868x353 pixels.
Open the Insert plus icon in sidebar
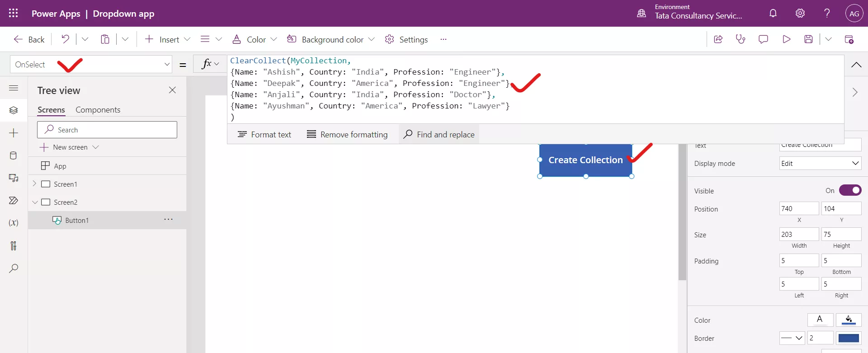pos(14,133)
